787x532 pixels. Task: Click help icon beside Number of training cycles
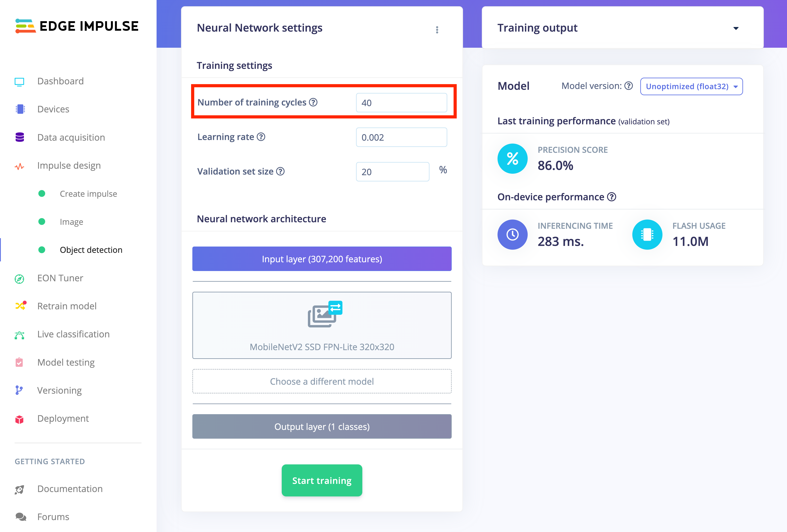point(313,102)
